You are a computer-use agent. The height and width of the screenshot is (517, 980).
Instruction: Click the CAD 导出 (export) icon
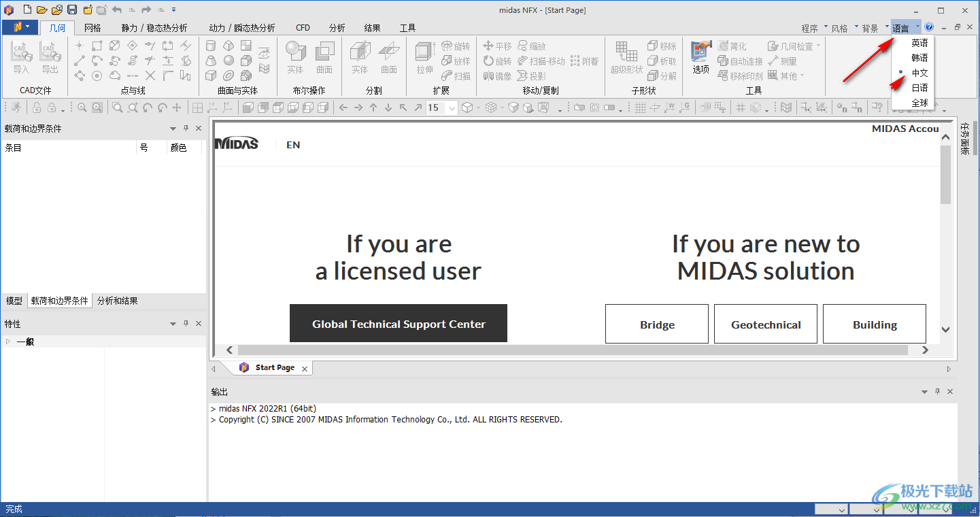(x=50, y=58)
